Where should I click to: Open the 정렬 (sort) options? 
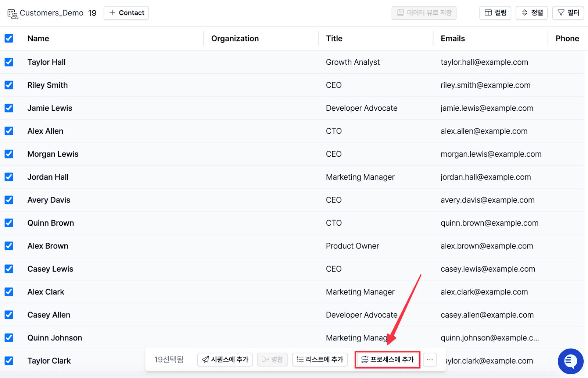coord(531,13)
